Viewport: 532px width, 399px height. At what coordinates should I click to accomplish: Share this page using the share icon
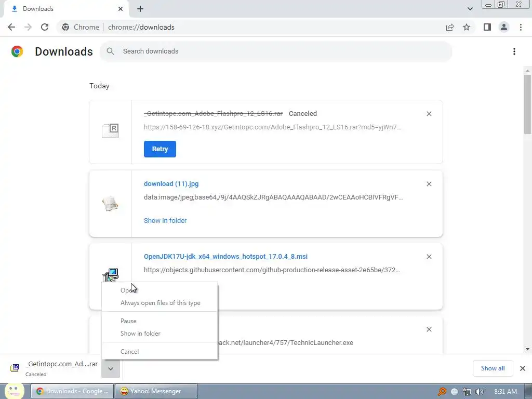click(x=450, y=27)
